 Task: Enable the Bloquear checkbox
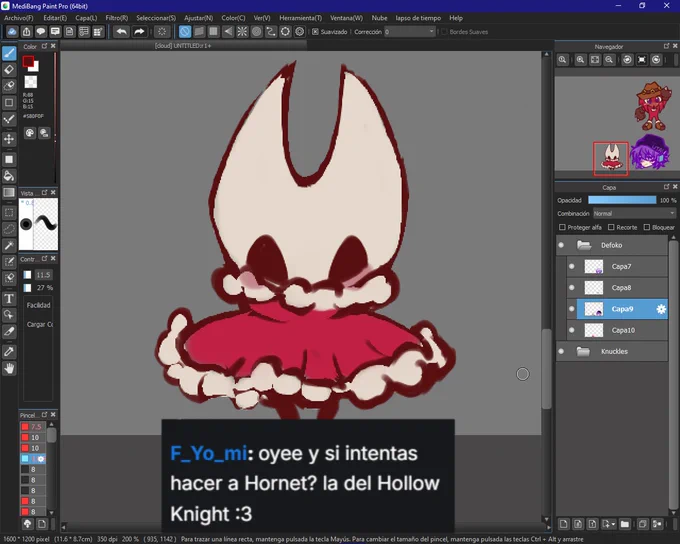click(647, 227)
